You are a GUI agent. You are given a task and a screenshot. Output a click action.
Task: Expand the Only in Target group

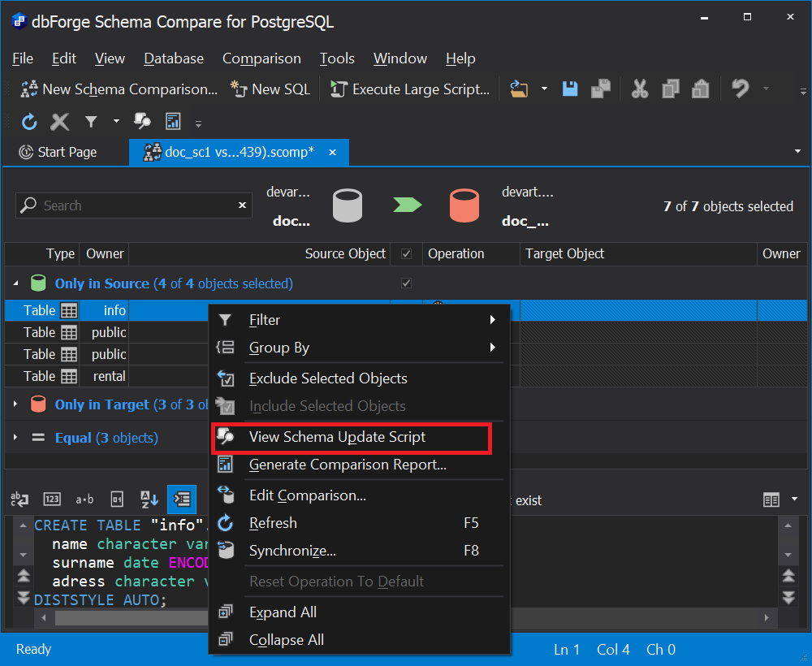(x=15, y=404)
